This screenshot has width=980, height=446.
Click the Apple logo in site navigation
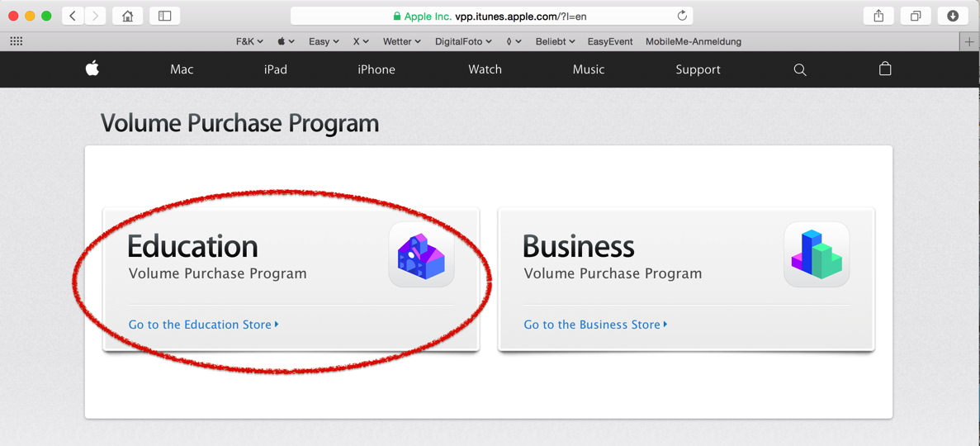point(92,69)
